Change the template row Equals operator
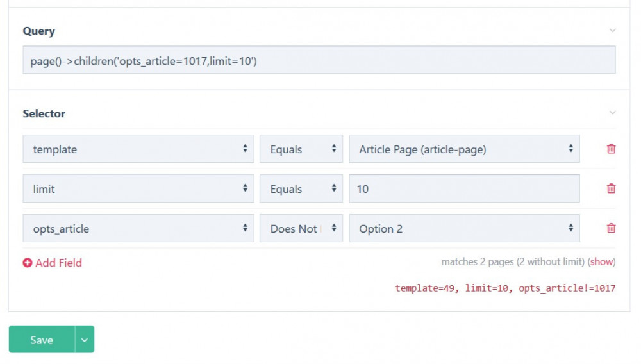Viewport: 641px width, 364px height. pyautogui.click(x=301, y=149)
